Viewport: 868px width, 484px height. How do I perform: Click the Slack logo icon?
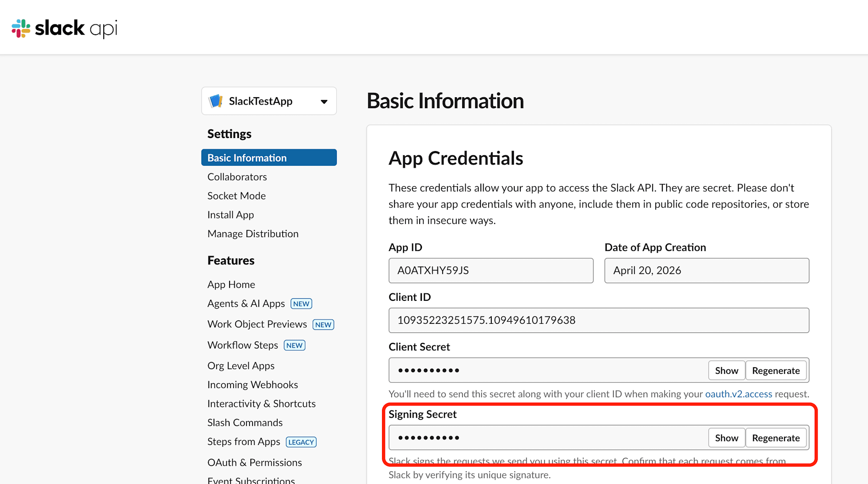21,28
